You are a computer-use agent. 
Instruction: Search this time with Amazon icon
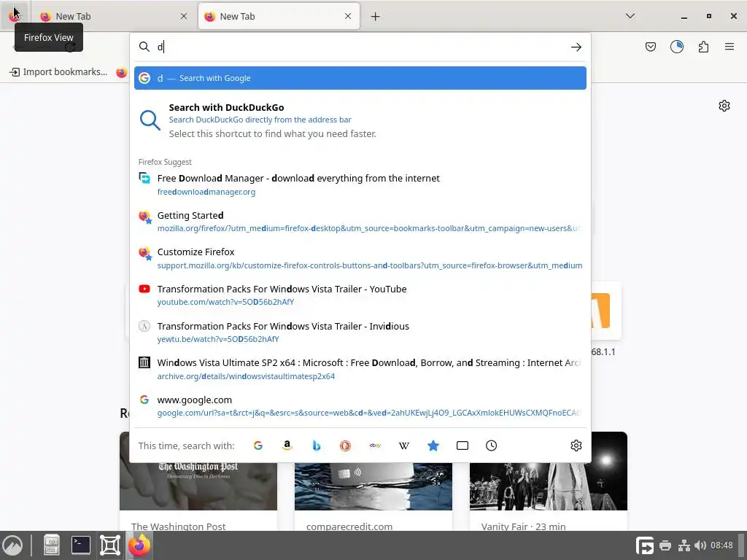287,446
